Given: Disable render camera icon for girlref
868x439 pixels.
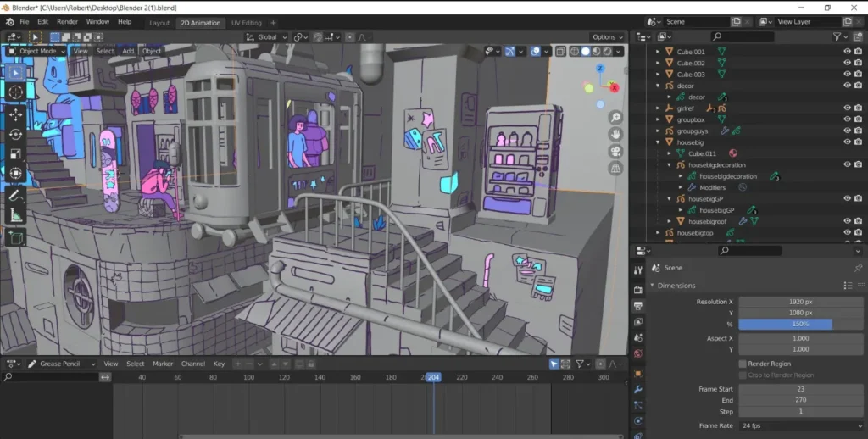Looking at the screenshot, I should click(x=858, y=108).
